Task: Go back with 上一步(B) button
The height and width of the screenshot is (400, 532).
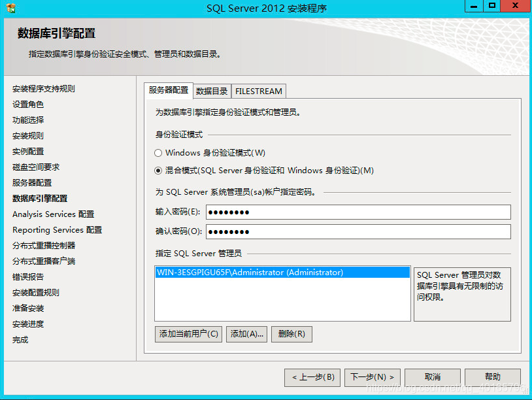Action: point(314,377)
